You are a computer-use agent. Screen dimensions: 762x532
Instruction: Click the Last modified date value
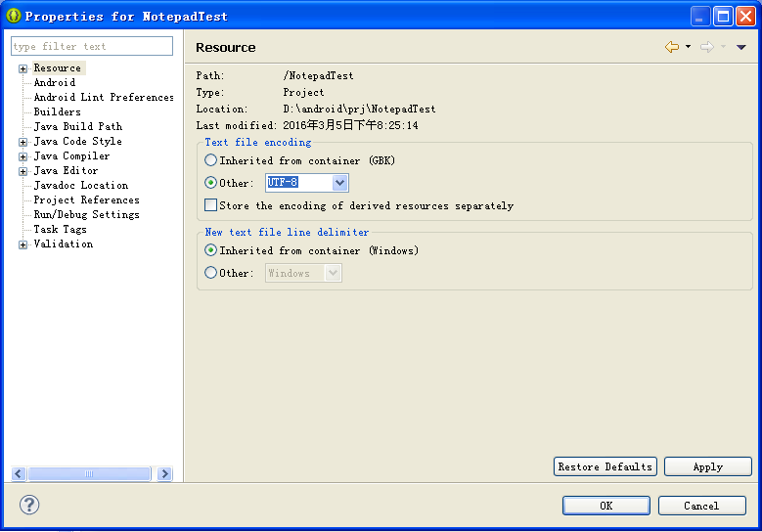[x=350, y=125]
